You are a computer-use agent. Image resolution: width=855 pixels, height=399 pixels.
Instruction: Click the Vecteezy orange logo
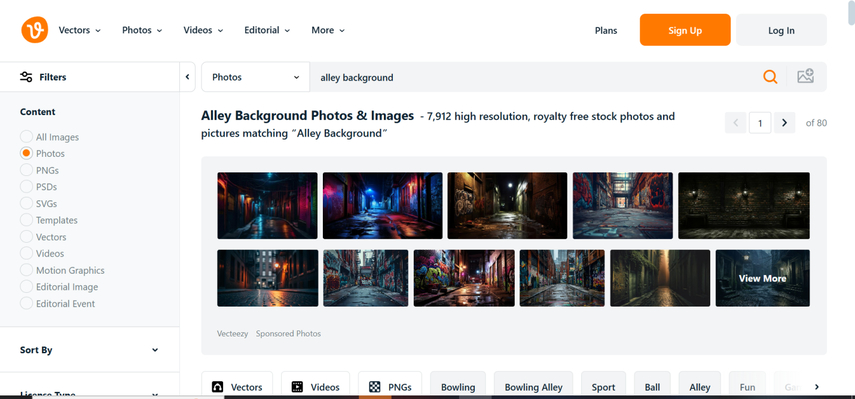(35, 30)
